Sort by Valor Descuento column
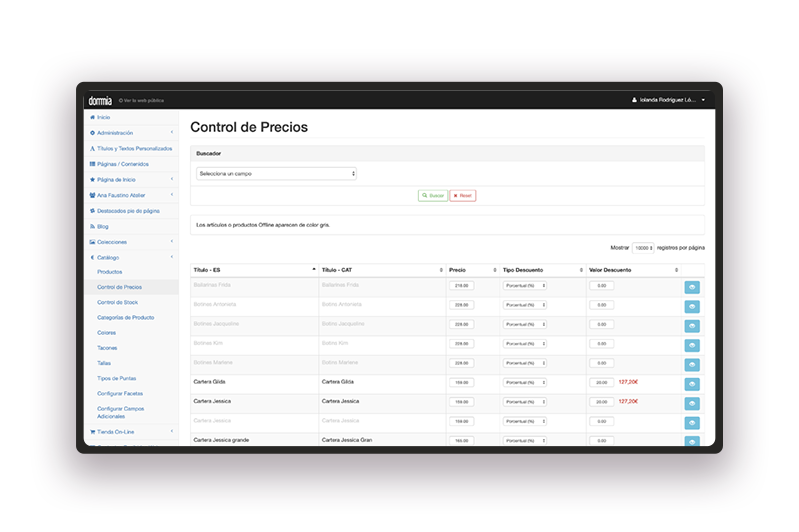 point(633,270)
